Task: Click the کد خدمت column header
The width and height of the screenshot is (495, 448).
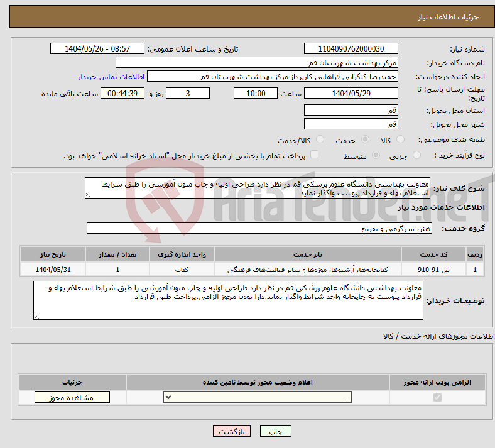Action: tap(434, 254)
